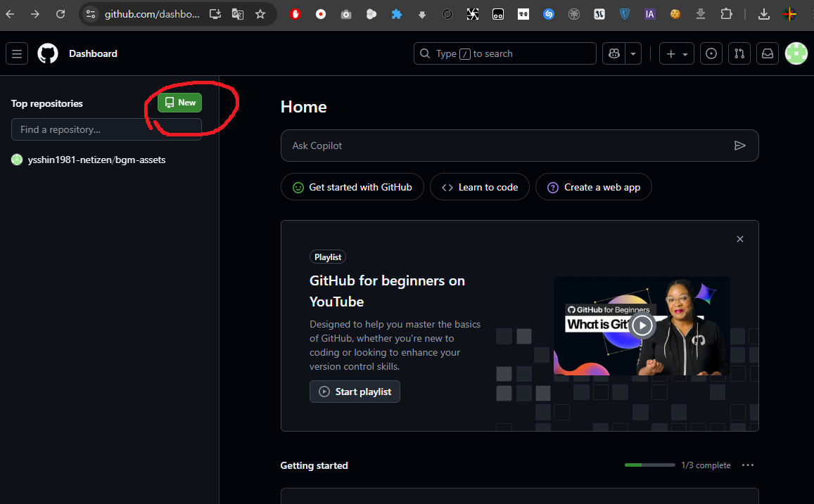The image size is (814, 504).
Task: Open the browser Downloads tray icon
Action: click(x=763, y=15)
